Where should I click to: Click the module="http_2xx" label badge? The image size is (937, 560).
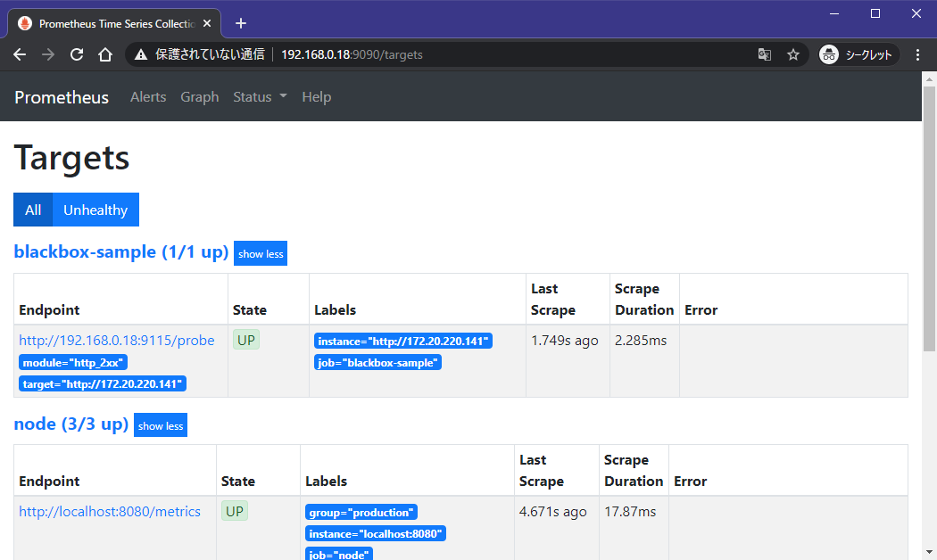(73, 362)
